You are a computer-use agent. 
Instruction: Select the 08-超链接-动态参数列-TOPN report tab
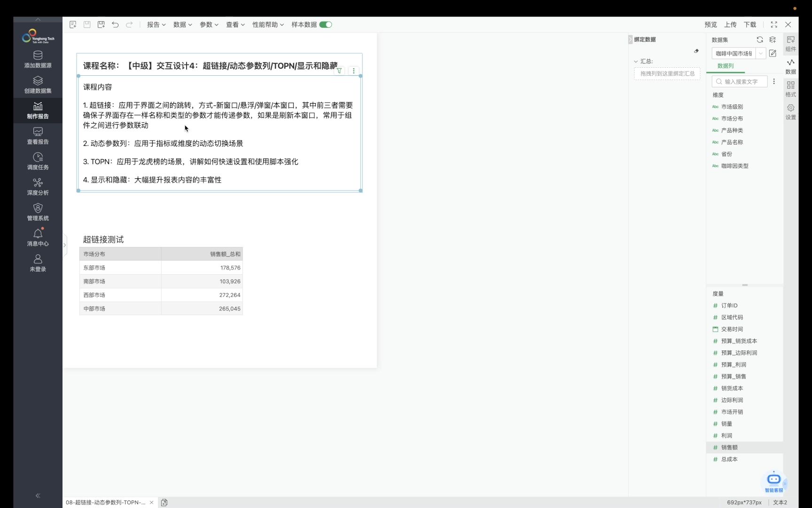tap(105, 502)
